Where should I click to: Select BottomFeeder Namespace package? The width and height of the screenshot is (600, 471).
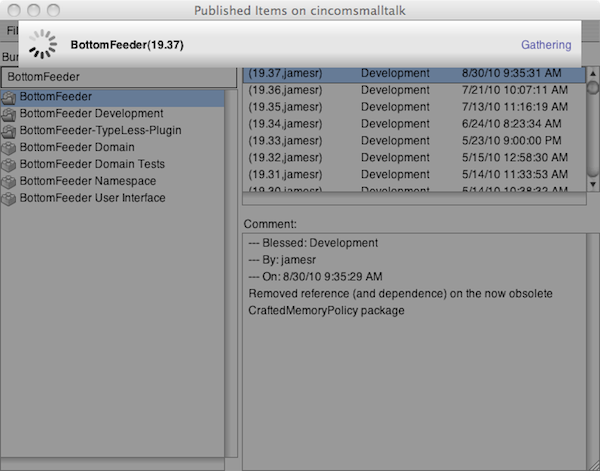[x=112, y=181]
